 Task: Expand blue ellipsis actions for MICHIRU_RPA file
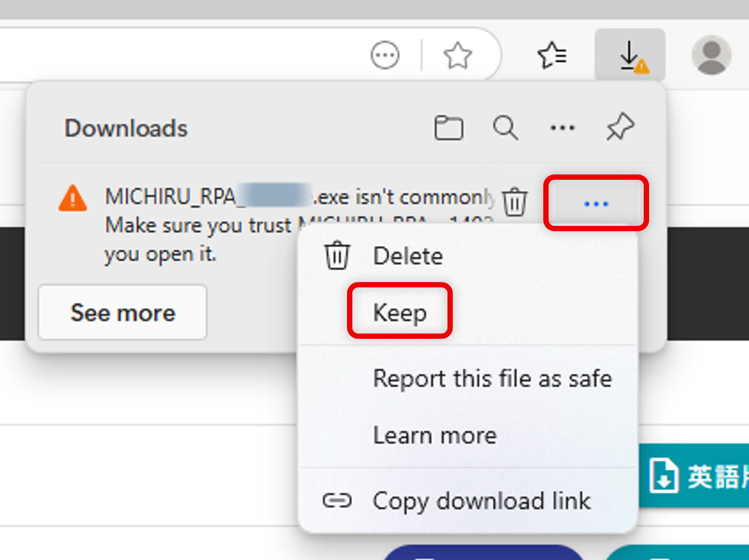pos(596,203)
